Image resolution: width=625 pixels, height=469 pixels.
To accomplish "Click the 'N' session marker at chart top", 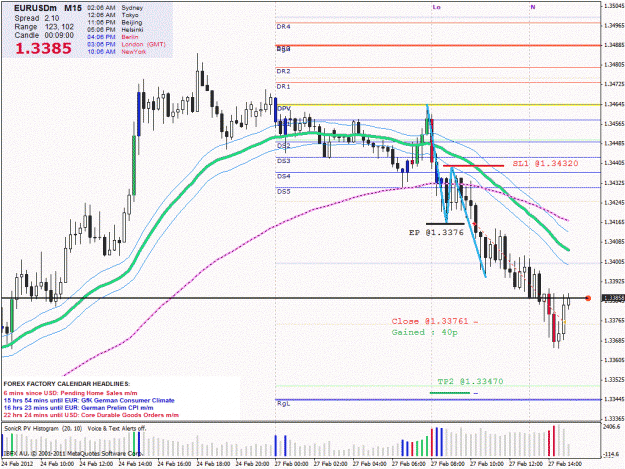I will 533,7.
